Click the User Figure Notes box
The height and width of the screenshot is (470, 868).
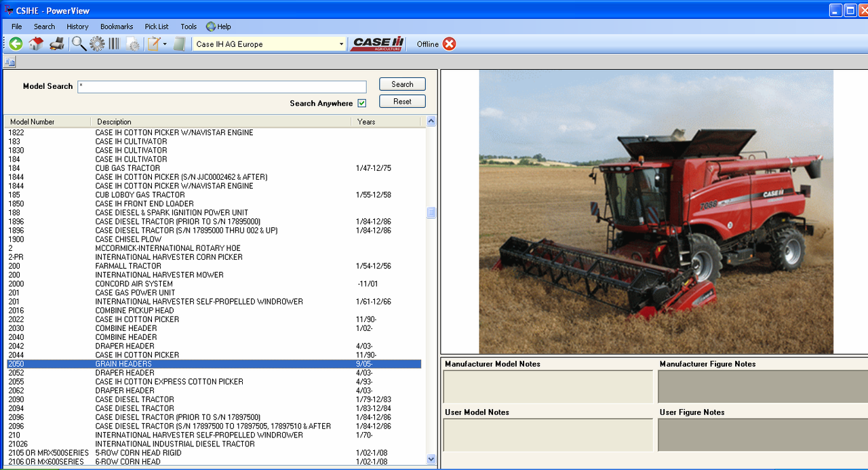point(763,435)
